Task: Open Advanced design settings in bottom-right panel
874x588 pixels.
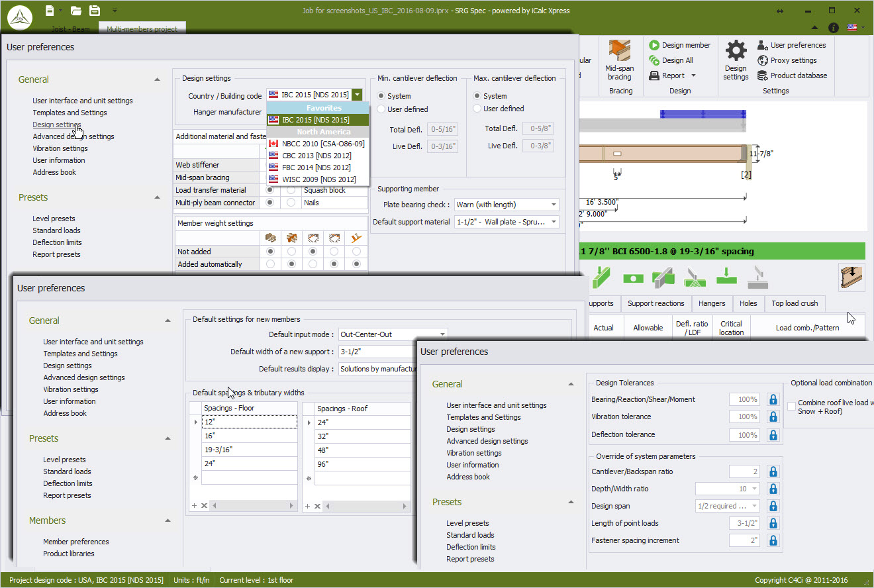Action: (487, 441)
